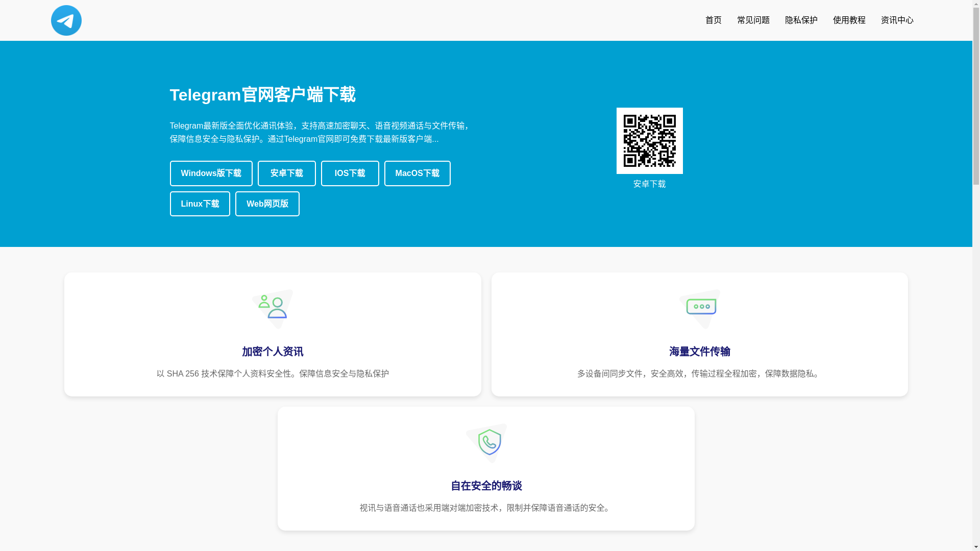The height and width of the screenshot is (551, 980).
Task: Click the Linux下载 button
Action: [200, 204]
